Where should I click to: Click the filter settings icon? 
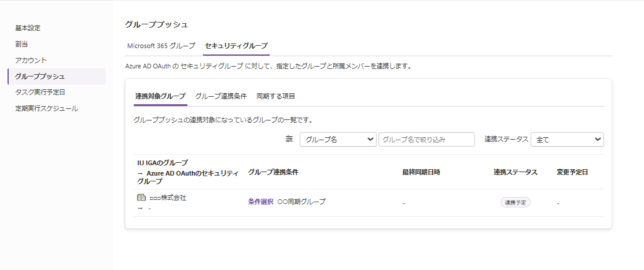tap(289, 140)
